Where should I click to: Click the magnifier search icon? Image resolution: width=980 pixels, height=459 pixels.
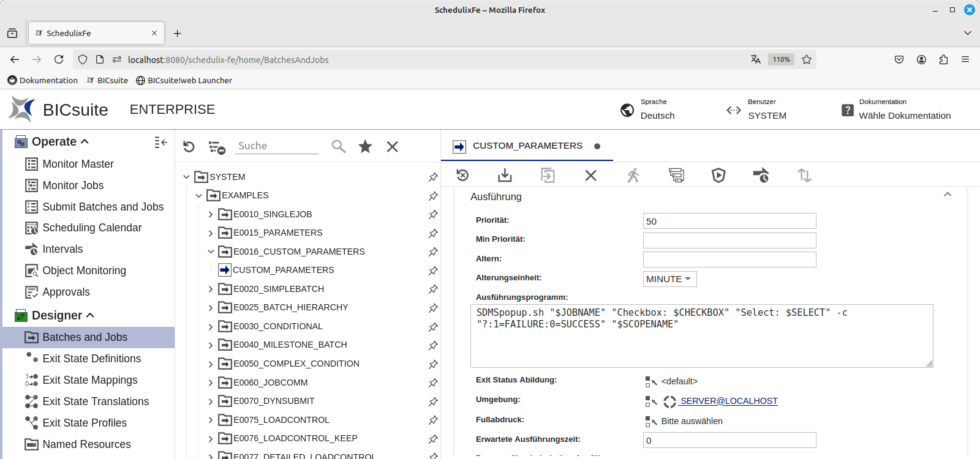(339, 146)
